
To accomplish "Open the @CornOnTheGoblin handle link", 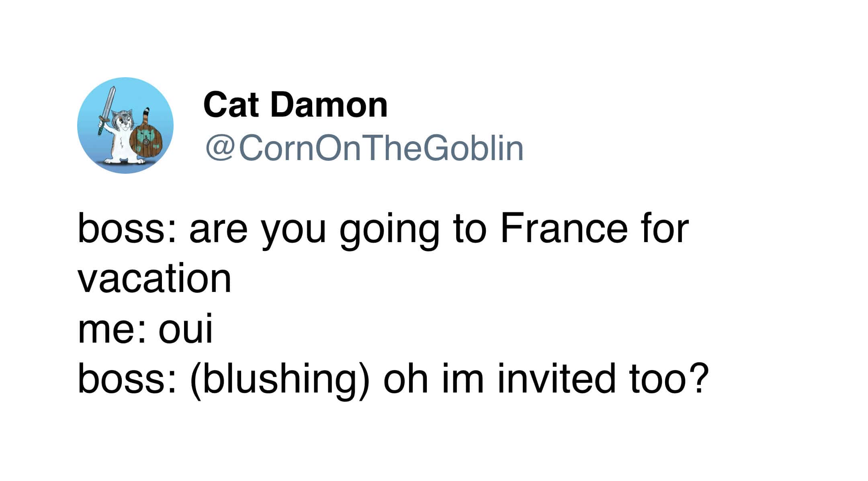I will point(364,148).
